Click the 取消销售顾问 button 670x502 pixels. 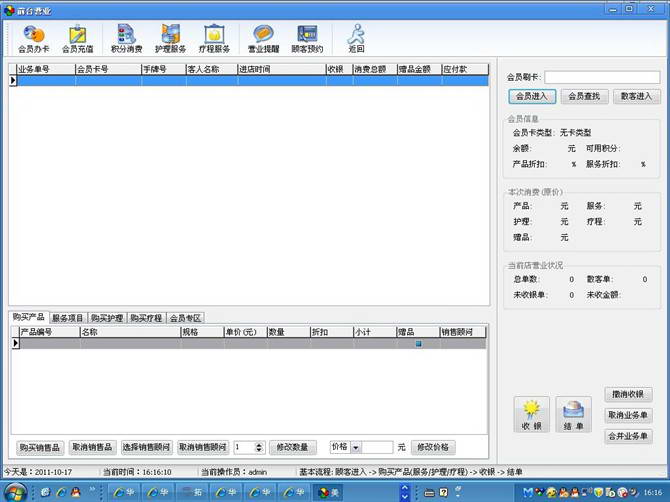click(x=203, y=447)
